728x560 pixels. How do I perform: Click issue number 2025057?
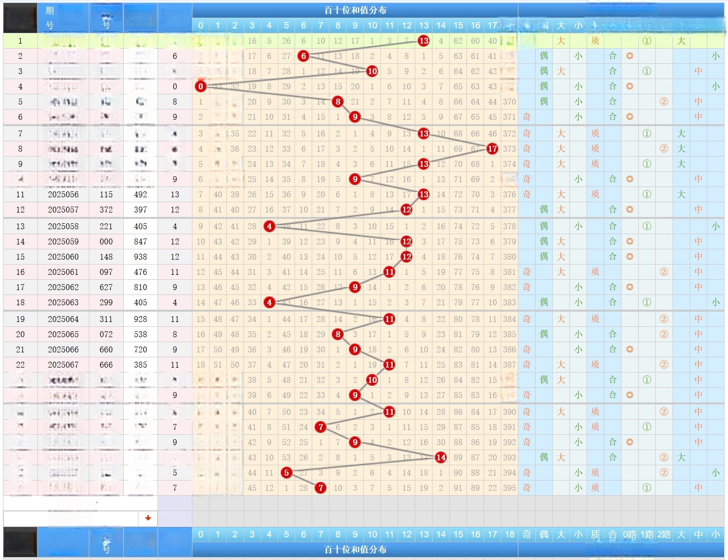coord(63,210)
